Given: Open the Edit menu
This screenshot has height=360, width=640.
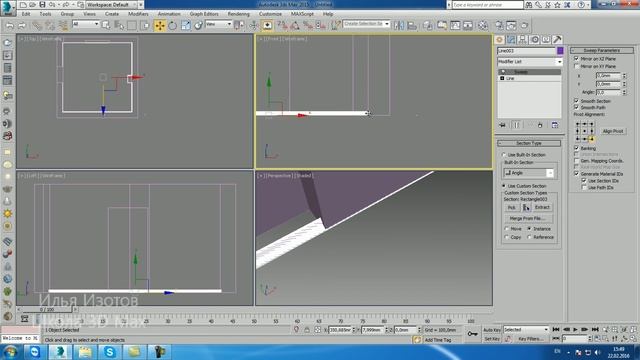Looking at the screenshot, I should (x=26, y=14).
